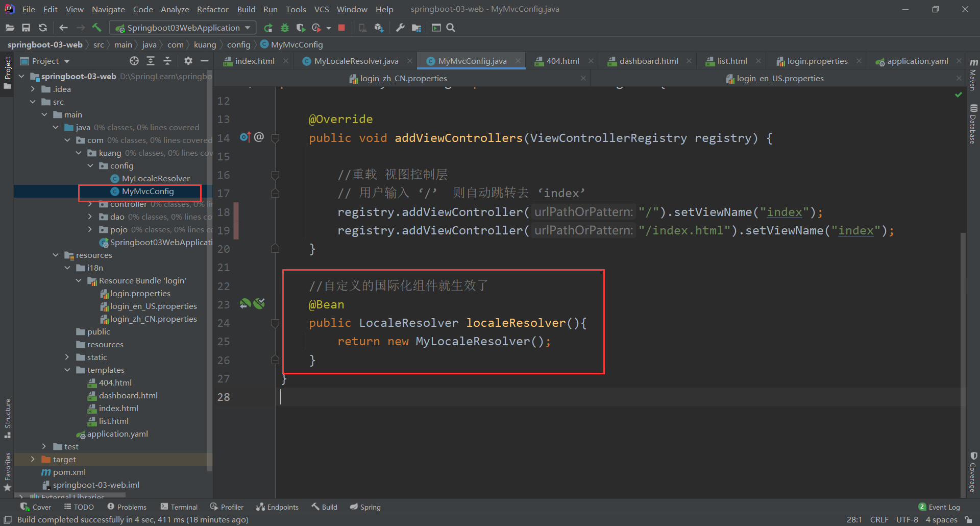The image size is (980, 526).
Task: Click the Run with Coverage icon
Action: click(x=301, y=28)
